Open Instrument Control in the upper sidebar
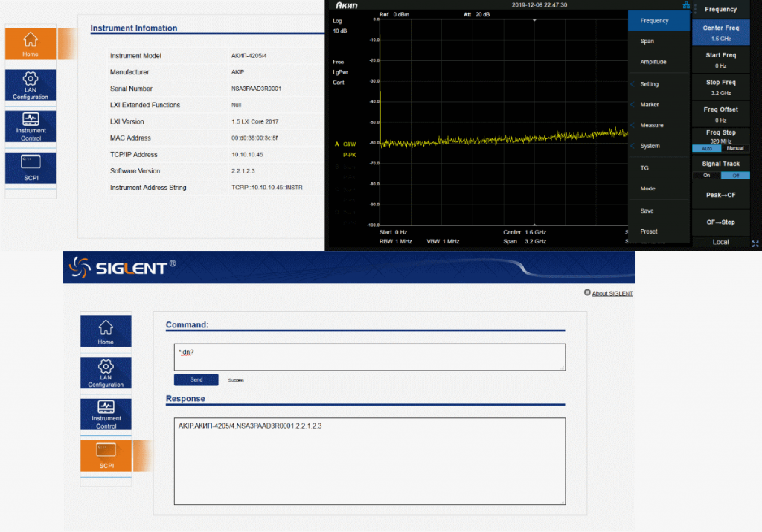This screenshot has height=532, width=762. pos(31,126)
